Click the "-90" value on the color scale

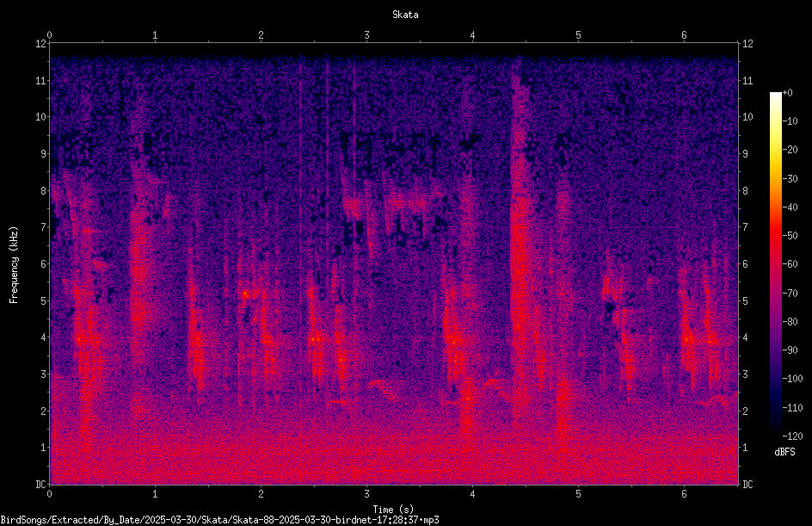point(790,350)
